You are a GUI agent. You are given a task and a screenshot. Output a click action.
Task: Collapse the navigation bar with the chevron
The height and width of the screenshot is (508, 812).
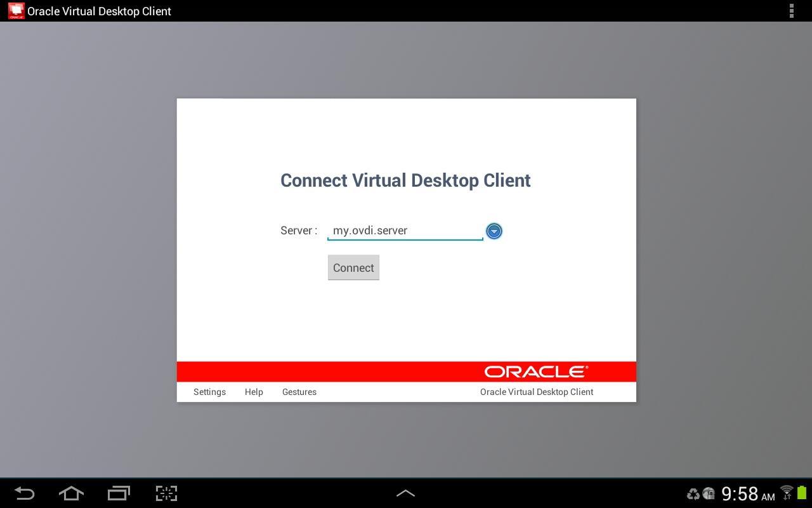(405, 493)
